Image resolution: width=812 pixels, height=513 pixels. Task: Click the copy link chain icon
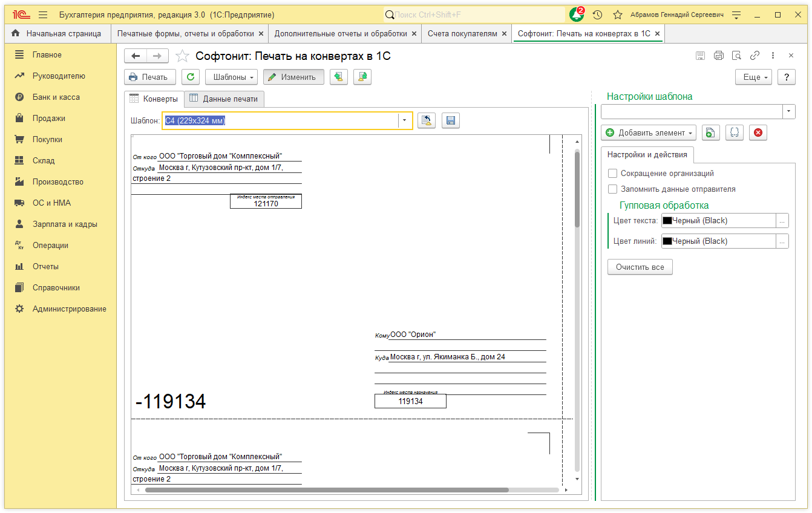click(x=755, y=56)
